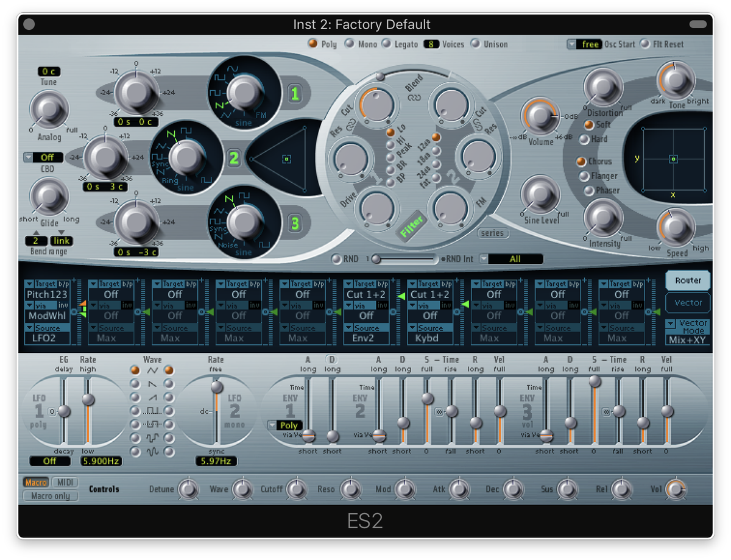
Task: Open the RND All dropdown
Action: (x=510, y=259)
